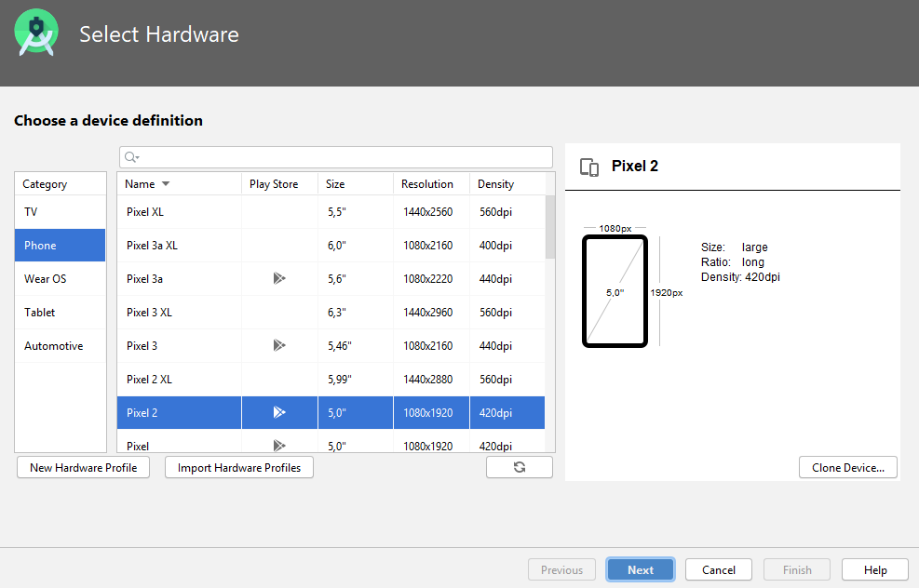This screenshot has width=919, height=588.
Task: Click the Density: 420dpi preview label
Action: pos(740,277)
